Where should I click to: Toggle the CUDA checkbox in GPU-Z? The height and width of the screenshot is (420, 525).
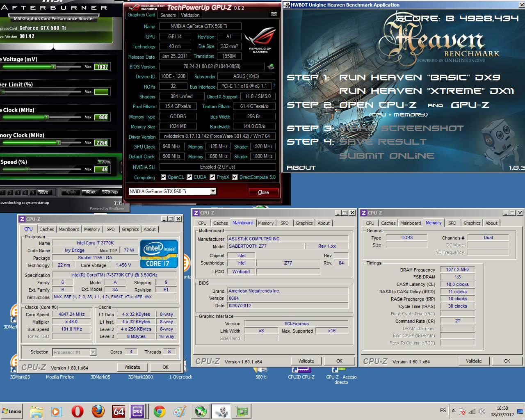pos(189,177)
